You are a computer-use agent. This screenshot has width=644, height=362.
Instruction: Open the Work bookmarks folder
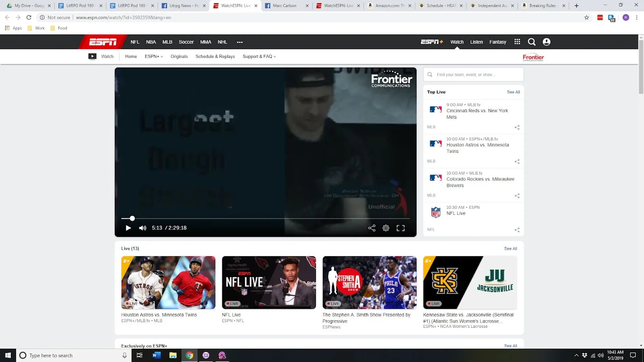pos(36,28)
